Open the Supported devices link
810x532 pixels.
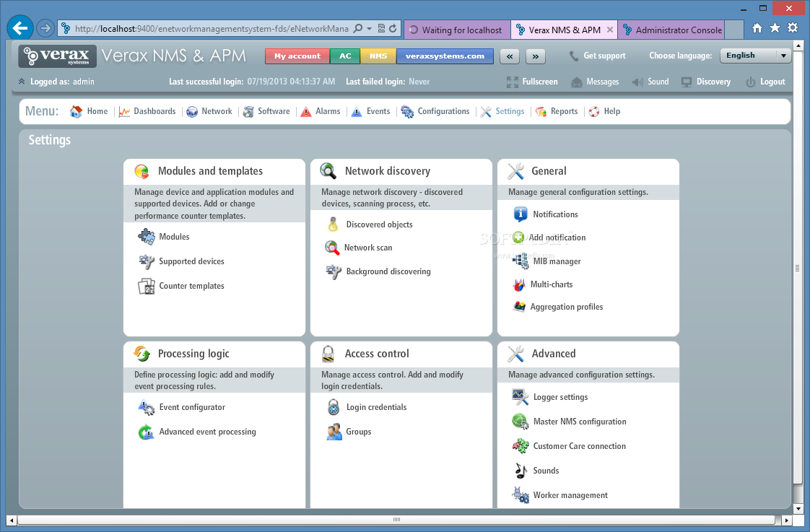[191, 261]
